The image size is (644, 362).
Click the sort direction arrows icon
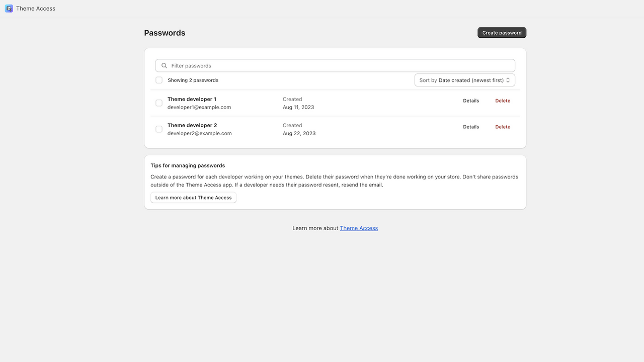[x=509, y=80]
